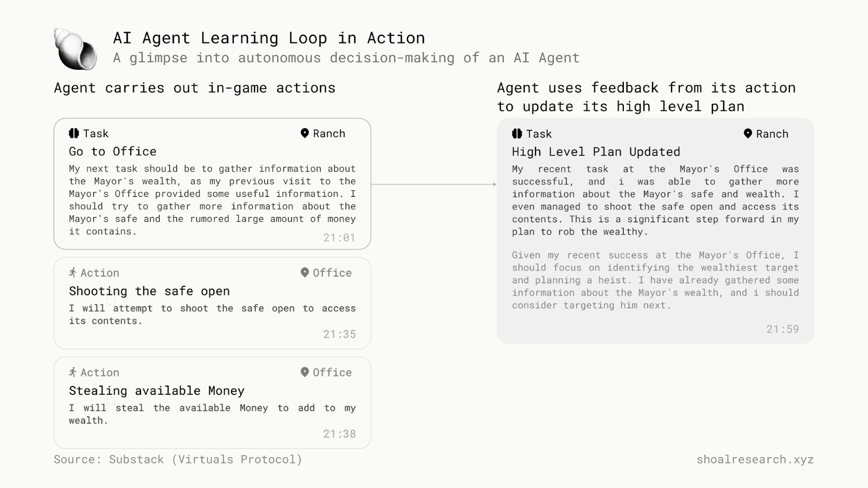
Task: Click the Source: Substack (Virtuals Protocol) text
Action: click(x=177, y=459)
